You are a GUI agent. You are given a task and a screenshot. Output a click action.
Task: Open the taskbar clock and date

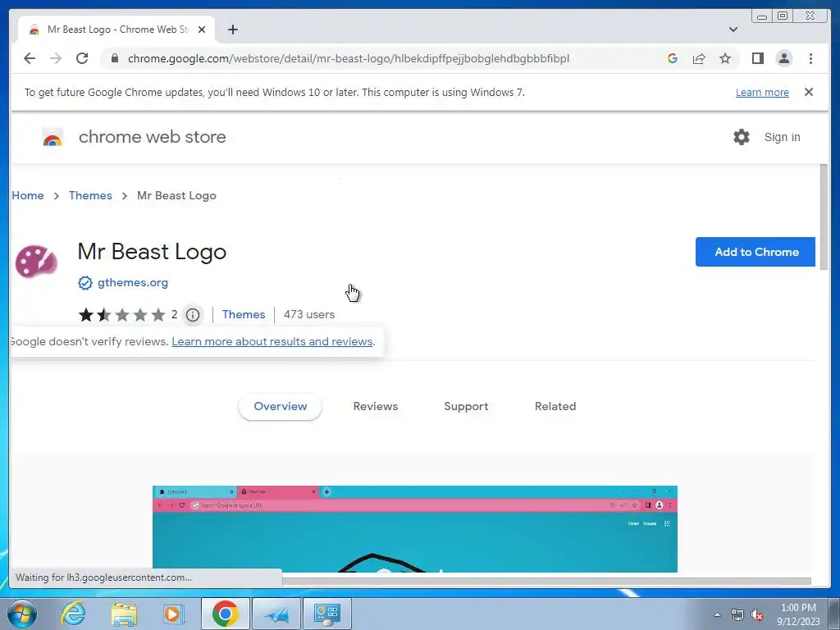(797, 614)
